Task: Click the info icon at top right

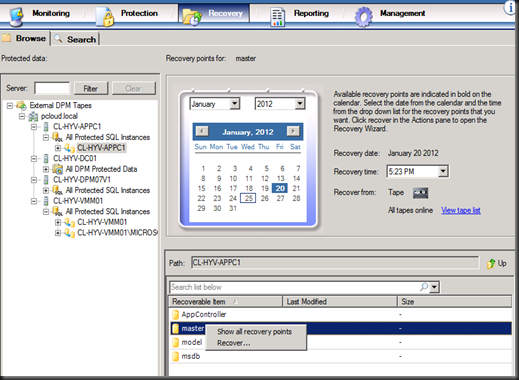Action: tap(510, 7)
